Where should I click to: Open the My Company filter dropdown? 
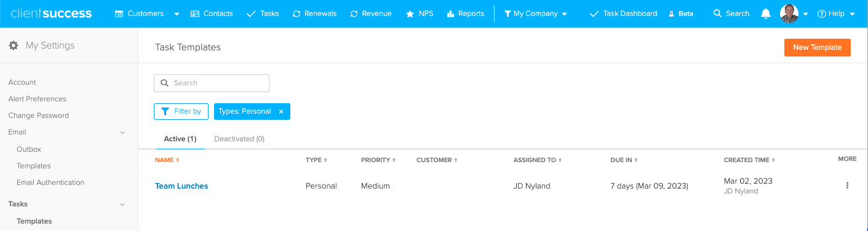[535, 14]
